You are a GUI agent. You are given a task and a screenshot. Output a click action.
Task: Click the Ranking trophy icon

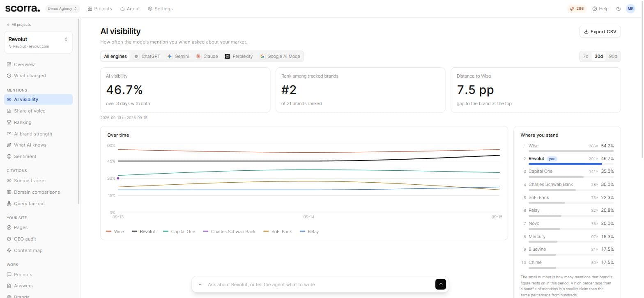tap(9, 122)
